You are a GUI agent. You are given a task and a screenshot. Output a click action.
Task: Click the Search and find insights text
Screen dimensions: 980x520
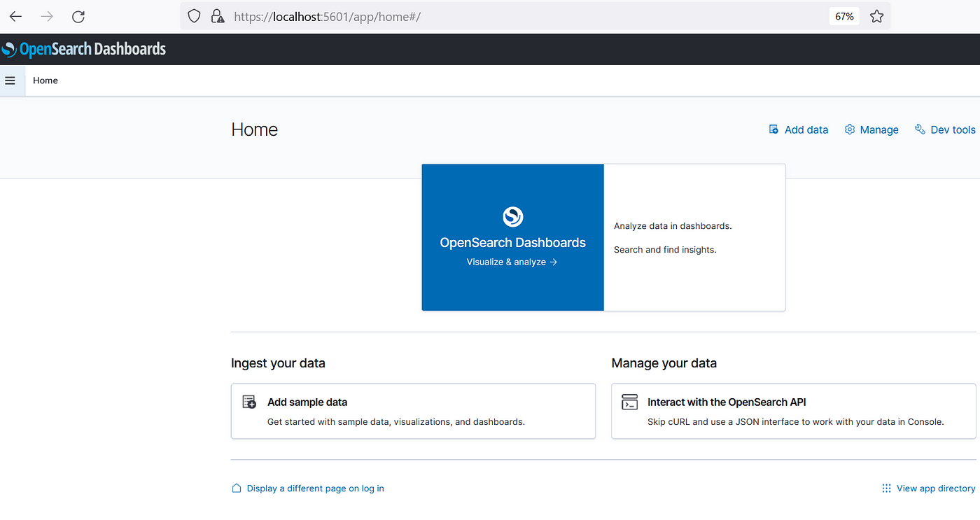(x=665, y=250)
